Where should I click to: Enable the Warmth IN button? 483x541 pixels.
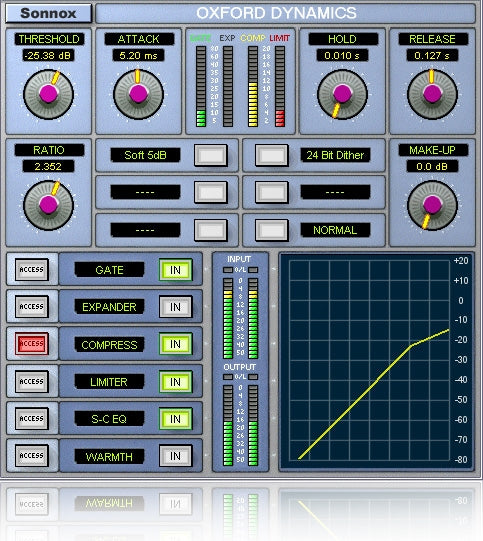[175, 456]
